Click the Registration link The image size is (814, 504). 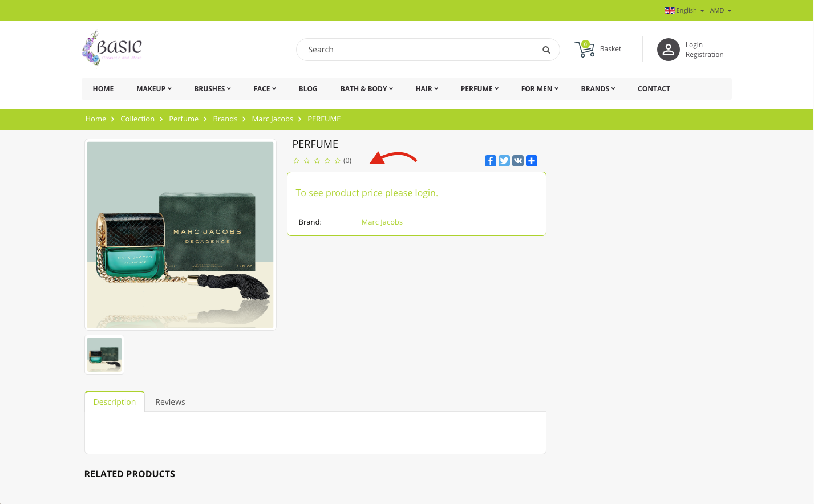704,55
